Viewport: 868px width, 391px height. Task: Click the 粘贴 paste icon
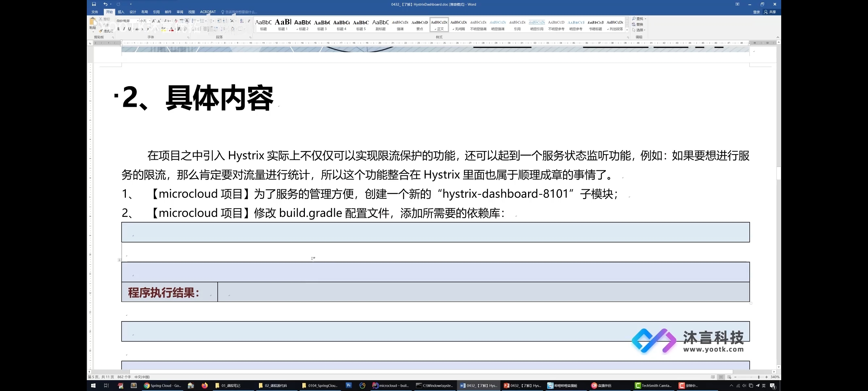[x=93, y=21]
